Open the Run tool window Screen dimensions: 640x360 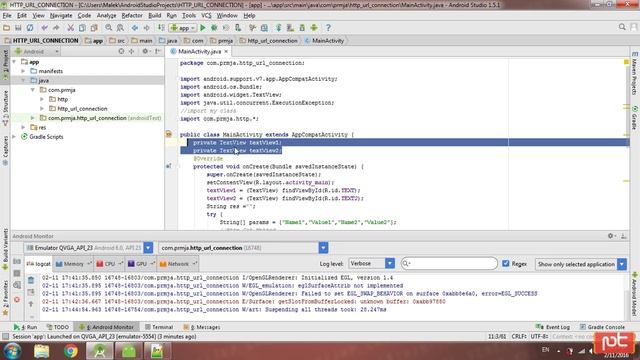point(25,327)
